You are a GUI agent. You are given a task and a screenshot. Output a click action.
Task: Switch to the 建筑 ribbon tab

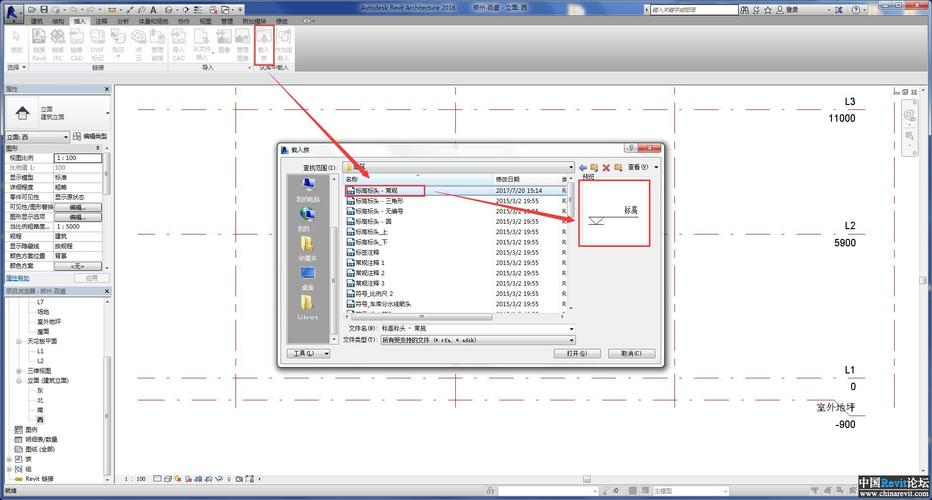[x=37, y=21]
